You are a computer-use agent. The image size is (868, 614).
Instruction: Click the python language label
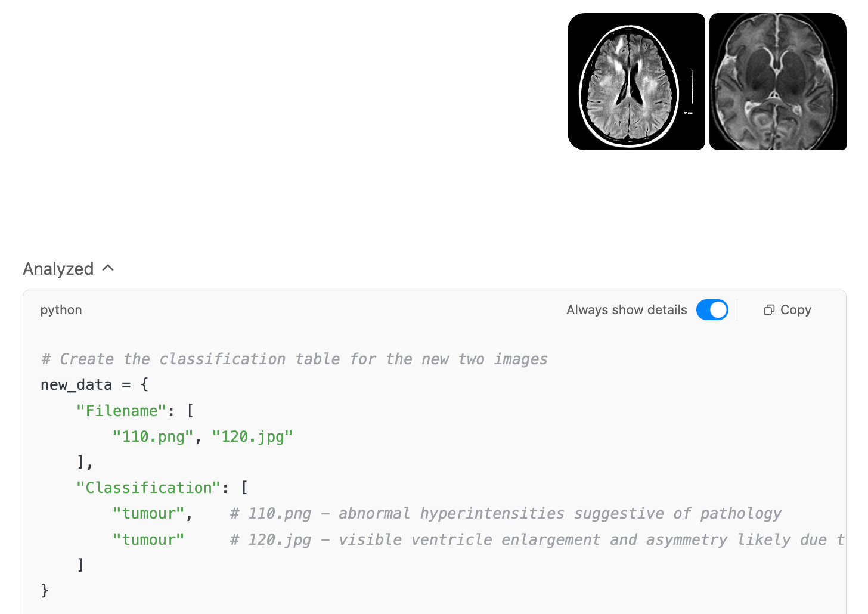[61, 310]
